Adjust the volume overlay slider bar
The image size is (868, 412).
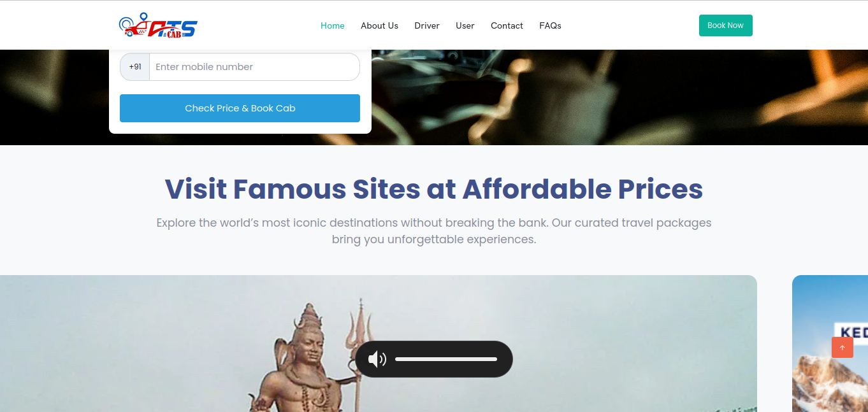click(445, 359)
